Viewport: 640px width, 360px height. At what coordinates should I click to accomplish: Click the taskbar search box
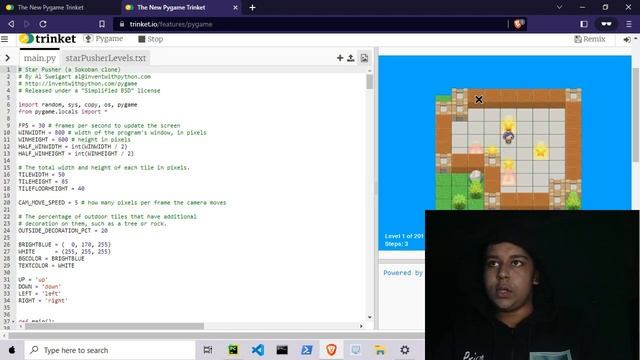pos(110,350)
